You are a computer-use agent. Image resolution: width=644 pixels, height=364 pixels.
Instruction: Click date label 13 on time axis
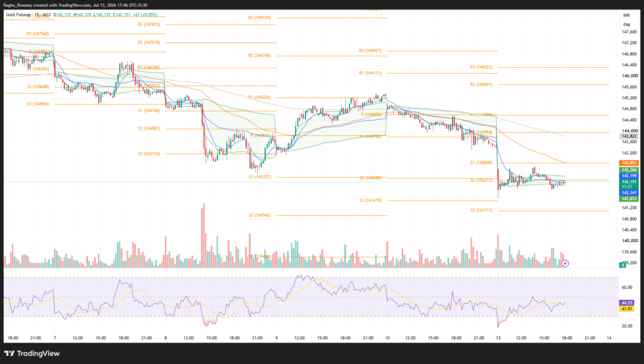pos(498,338)
